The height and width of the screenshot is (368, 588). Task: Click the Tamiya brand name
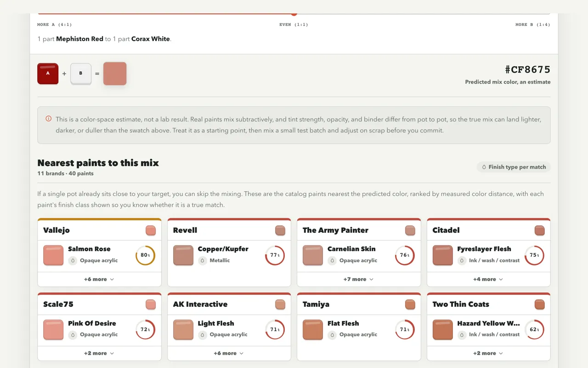(x=316, y=304)
